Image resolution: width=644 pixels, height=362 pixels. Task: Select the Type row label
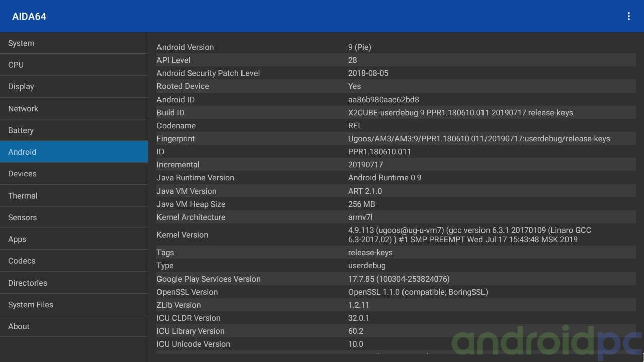pyautogui.click(x=165, y=266)
